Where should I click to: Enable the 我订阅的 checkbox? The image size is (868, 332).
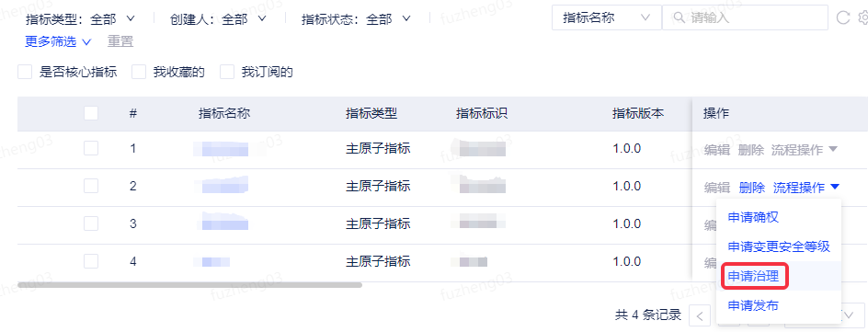click(227, 72)
